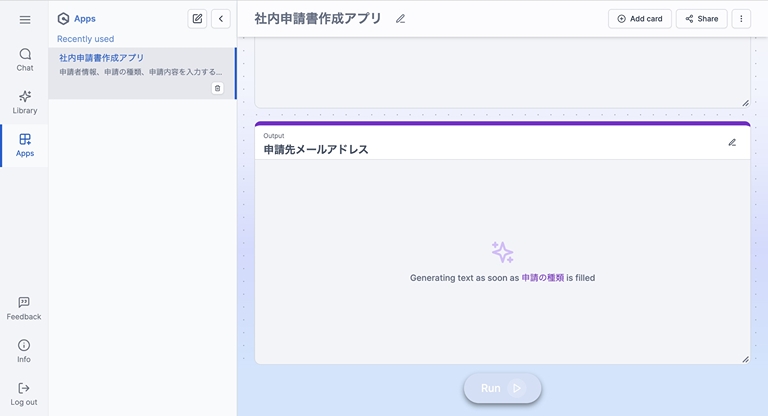Edit the app title with pencil icon
The height and width of the screenshot is (416, 768).
tap(401, 19)
